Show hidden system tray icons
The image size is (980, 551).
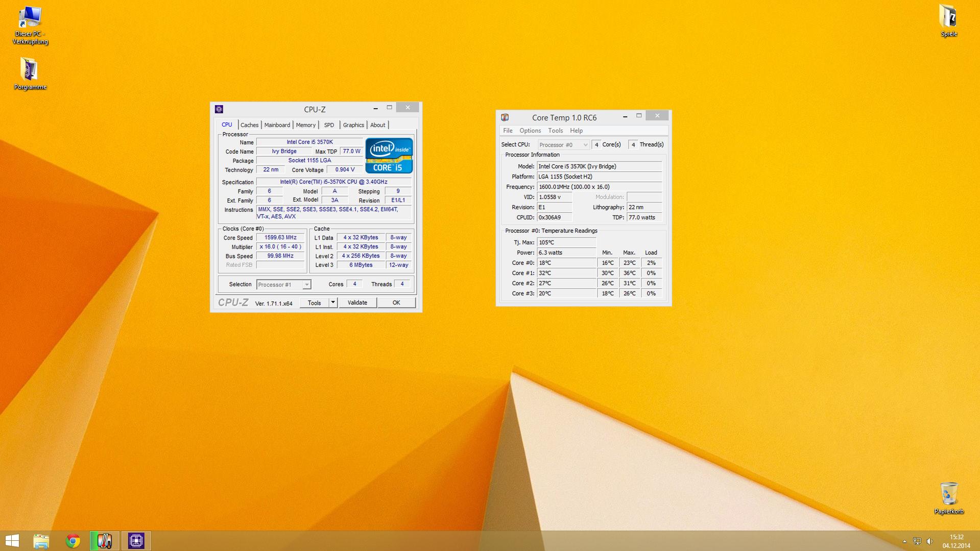tap(904, 541)
